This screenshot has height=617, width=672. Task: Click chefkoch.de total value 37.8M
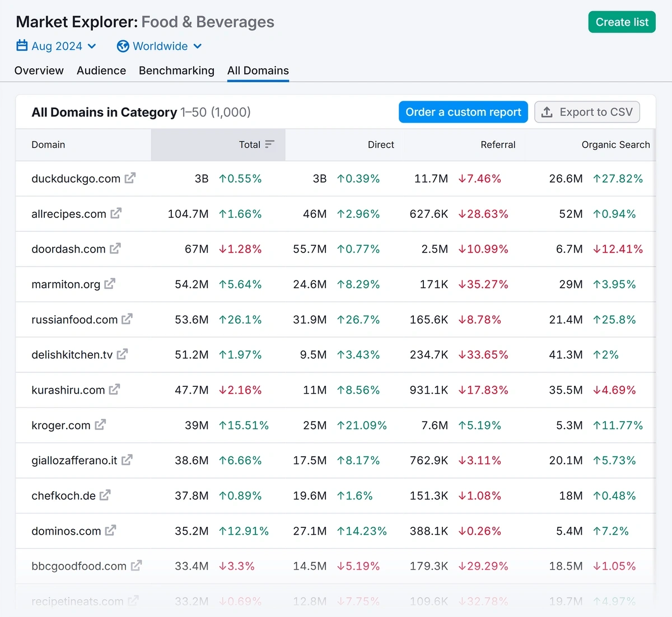coord(192,496)
